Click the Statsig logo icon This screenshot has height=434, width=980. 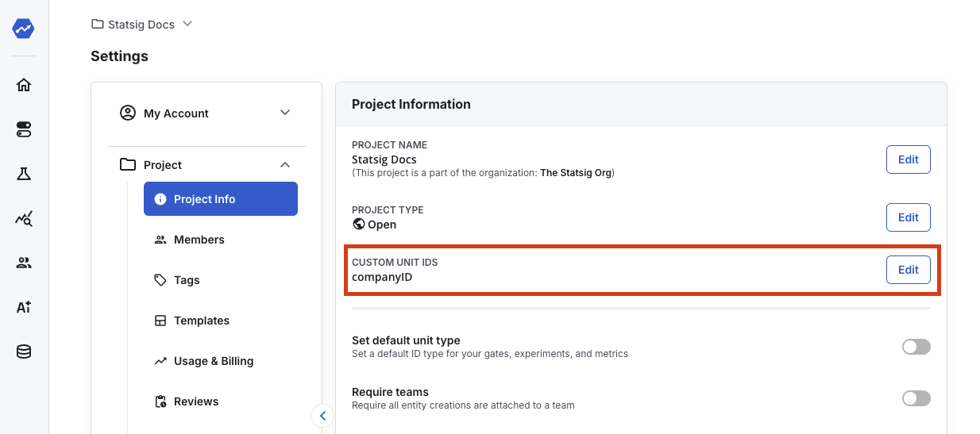point(24,29)
